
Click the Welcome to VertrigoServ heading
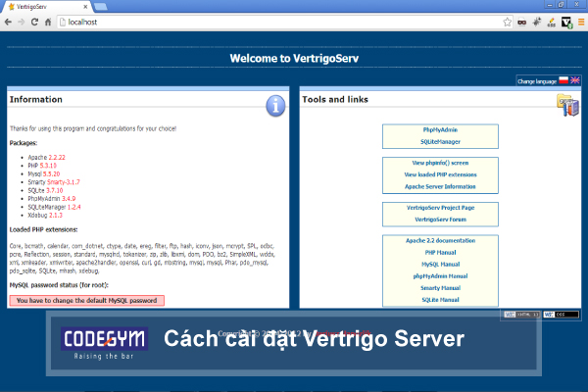point(294,59)
